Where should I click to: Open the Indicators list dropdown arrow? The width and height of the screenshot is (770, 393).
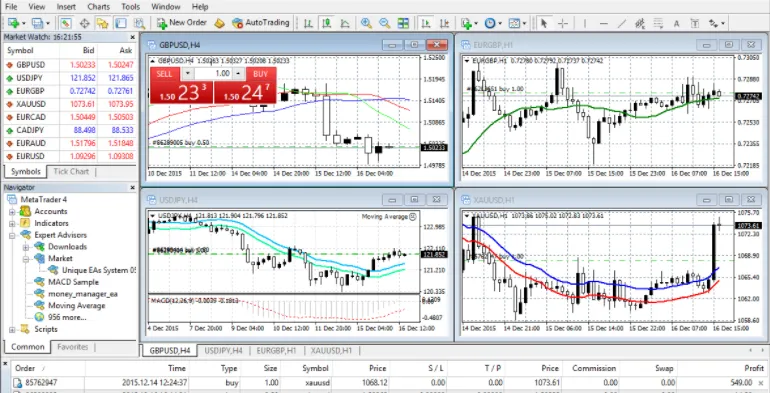(476, 23)
